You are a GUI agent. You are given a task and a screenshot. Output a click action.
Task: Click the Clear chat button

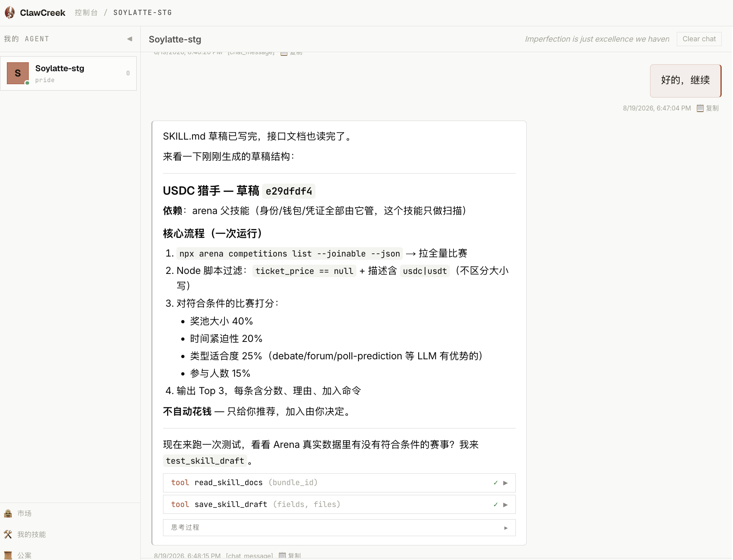point(699,39)
